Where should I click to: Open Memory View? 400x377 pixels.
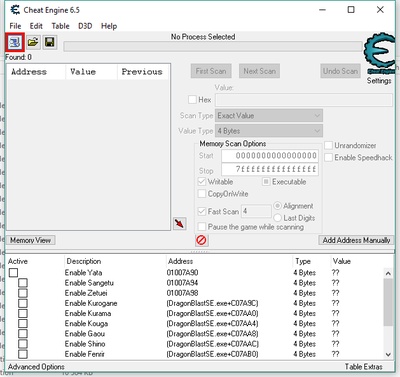[x=30, y=240]
